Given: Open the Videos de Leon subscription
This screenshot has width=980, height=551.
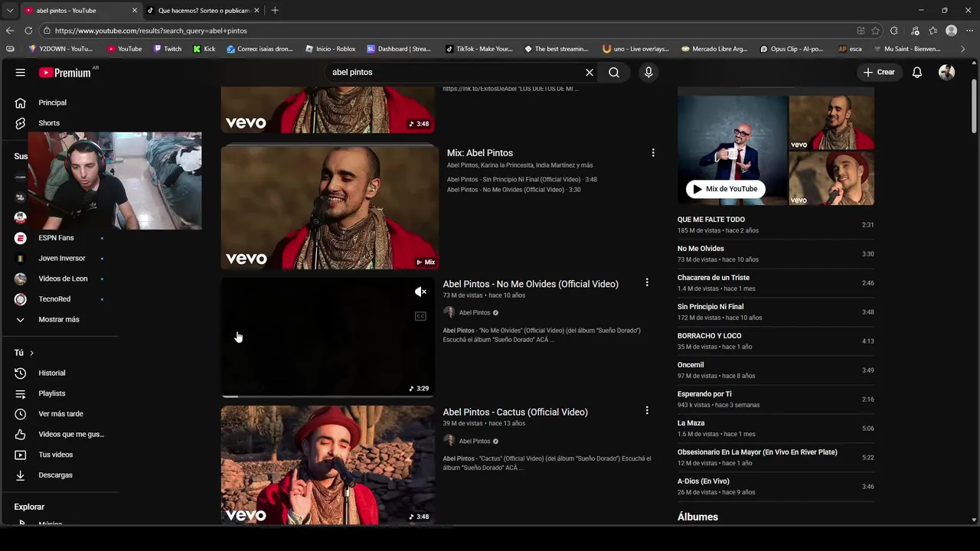Looking at the screenshot, I should point(61,279).
